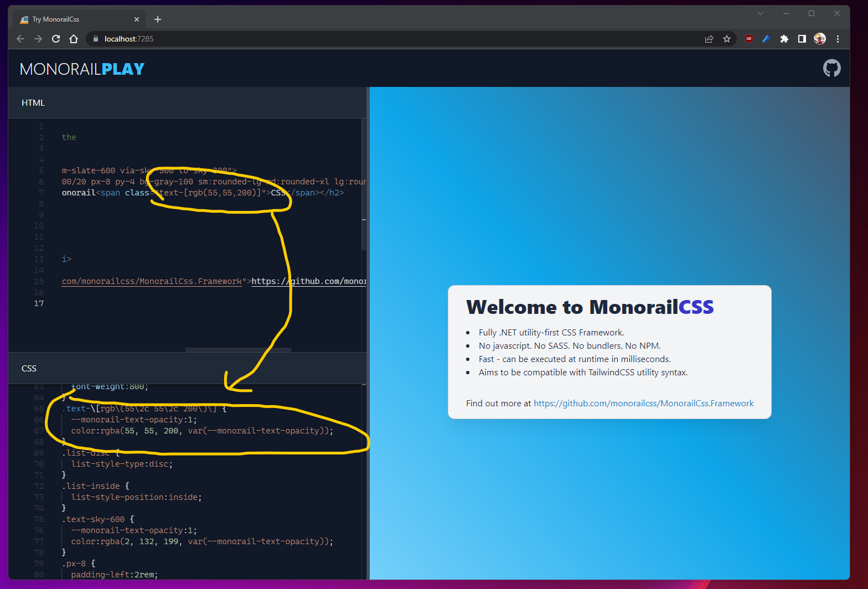Viewport: 868px width, 589px height.
Task: Click the text-[rgb(55,55,200)] class in HTML
Action: tap(210, 193)
